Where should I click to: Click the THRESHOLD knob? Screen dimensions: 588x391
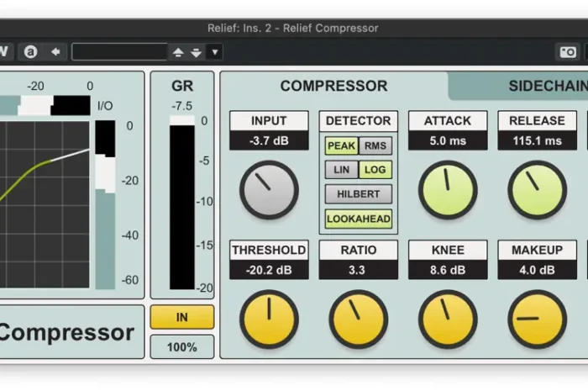click(269, 320)
